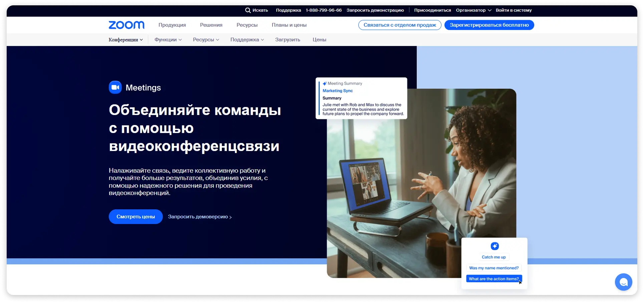Click the Meetings product label

143,88
